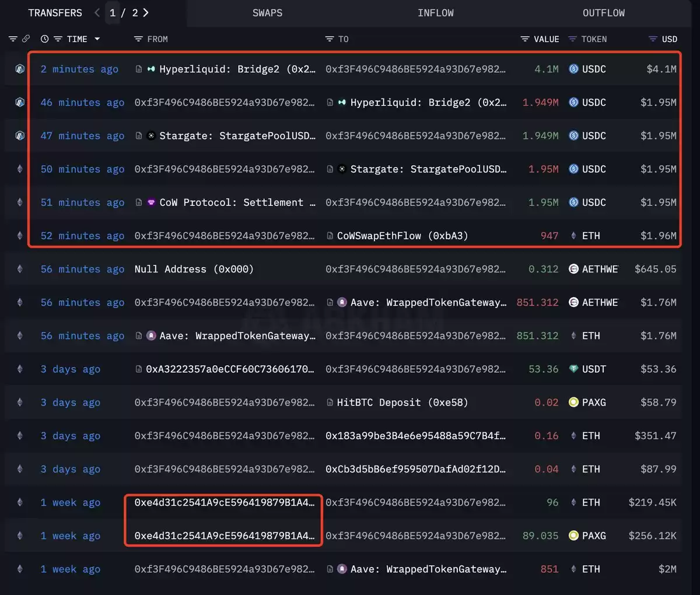This screenshot has height=595, width=700.
Task: Click Aave logo in AETHWETH 851.312 row recipient
Action: (342, 302)
